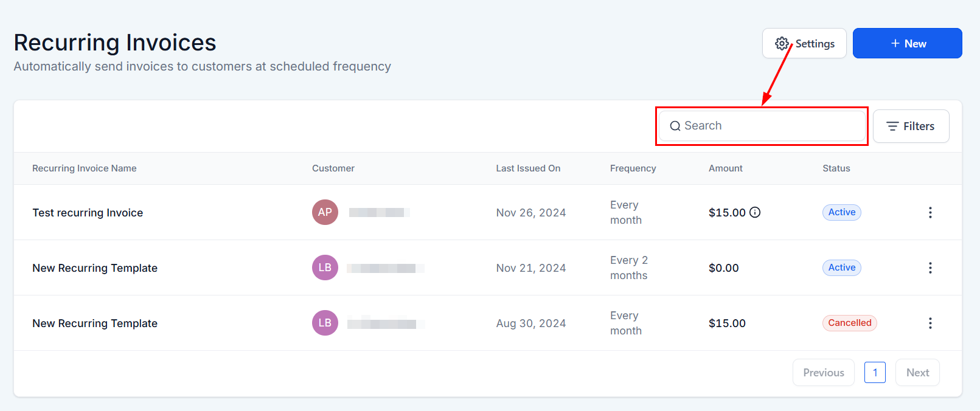980x411 pixels.
Task: Click LB avatar in Nov 21 row
Action: click(325, 268)
